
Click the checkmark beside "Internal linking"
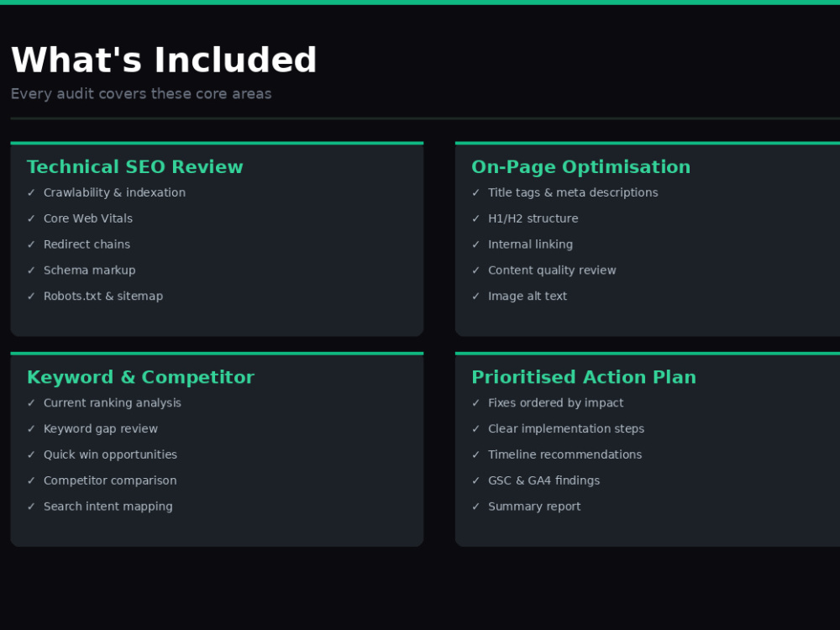[x=475, y=244]
